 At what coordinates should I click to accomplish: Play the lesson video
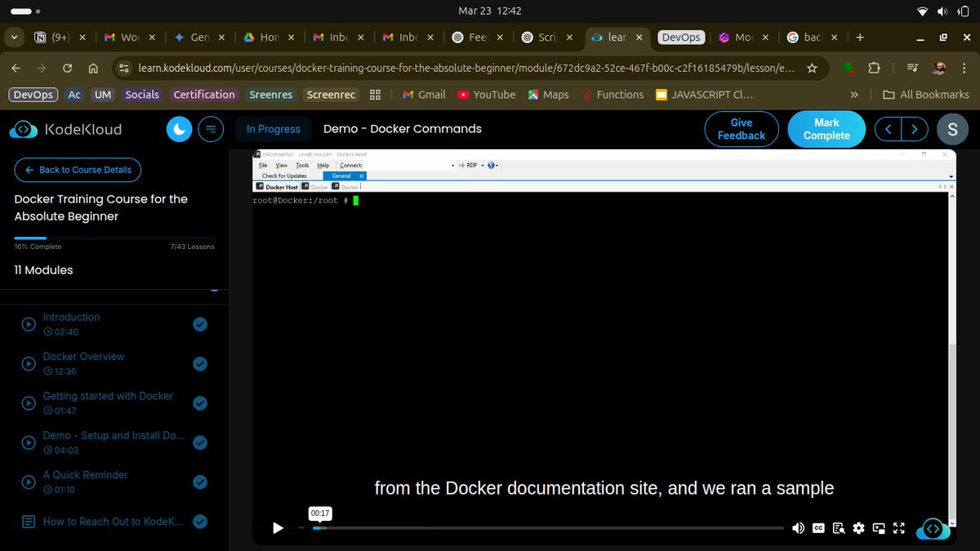(x=278, y=528)
